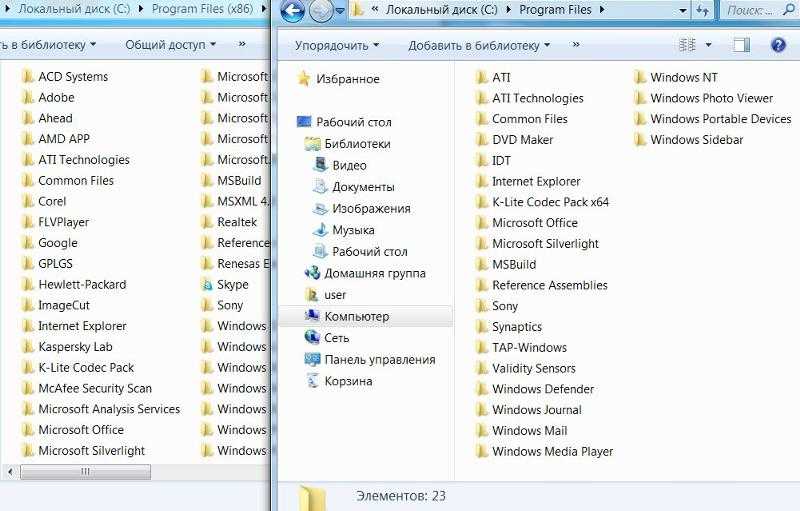Image resolution: width=800 pixels, height=511 pixels.
Task: Open the recent pages dropdown next to the Forward arrow
Action: 340,11
